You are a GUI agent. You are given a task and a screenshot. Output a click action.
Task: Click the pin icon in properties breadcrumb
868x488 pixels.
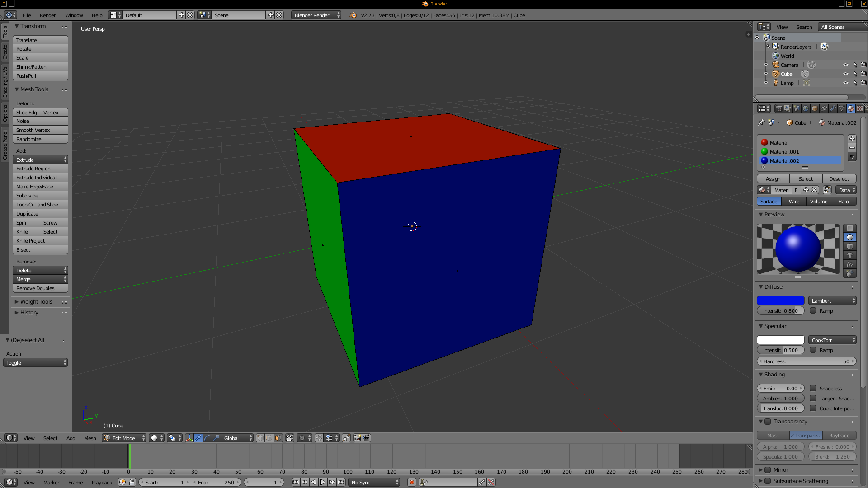[761, 122]
